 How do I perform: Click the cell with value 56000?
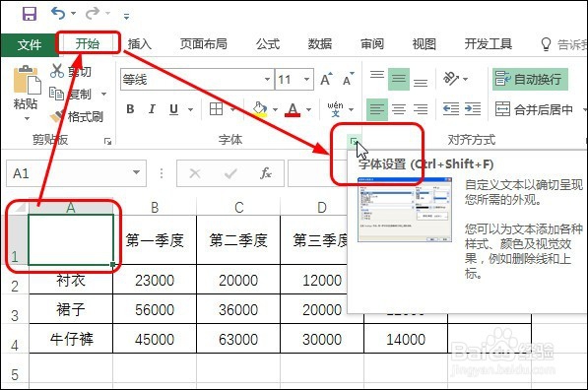click(155, 310)
